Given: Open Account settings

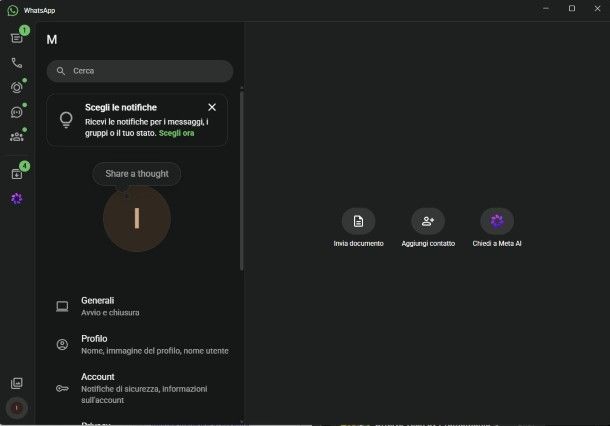Looking at the screenshot, I should tap(140, 388).
